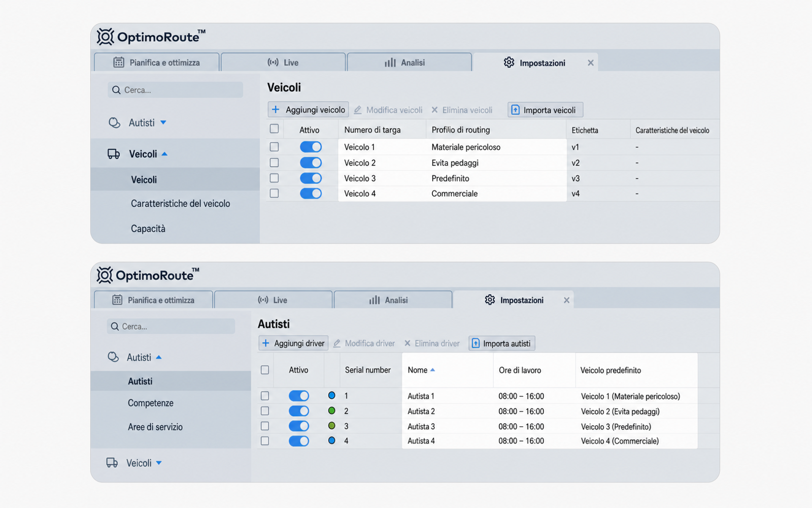Viewport: 812px width, 508px height.
Task: Click the broadcast icon on the lower Live tab
Action: tap(263, 300)
